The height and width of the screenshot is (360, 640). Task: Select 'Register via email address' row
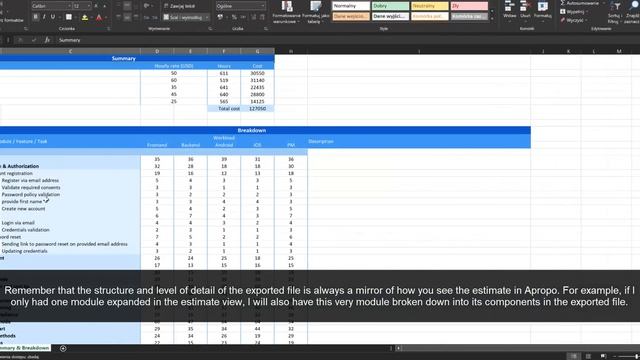[30, 180]
